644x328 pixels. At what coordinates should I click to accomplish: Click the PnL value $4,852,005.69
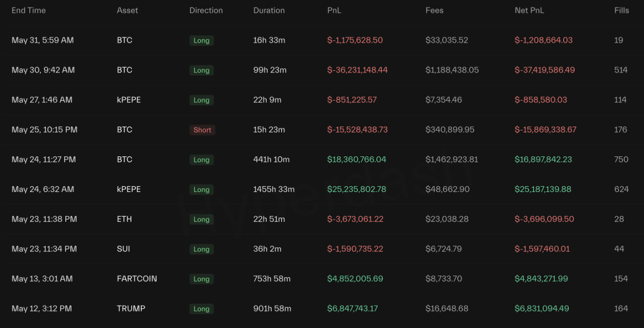click(x=355, y=279)
